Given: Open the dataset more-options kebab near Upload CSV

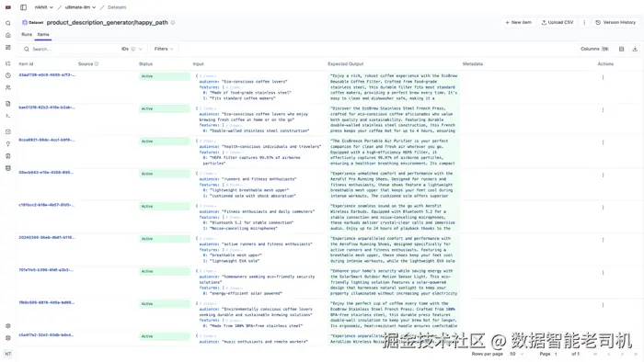Looking at the screenshot, I should tap(584, 23).
